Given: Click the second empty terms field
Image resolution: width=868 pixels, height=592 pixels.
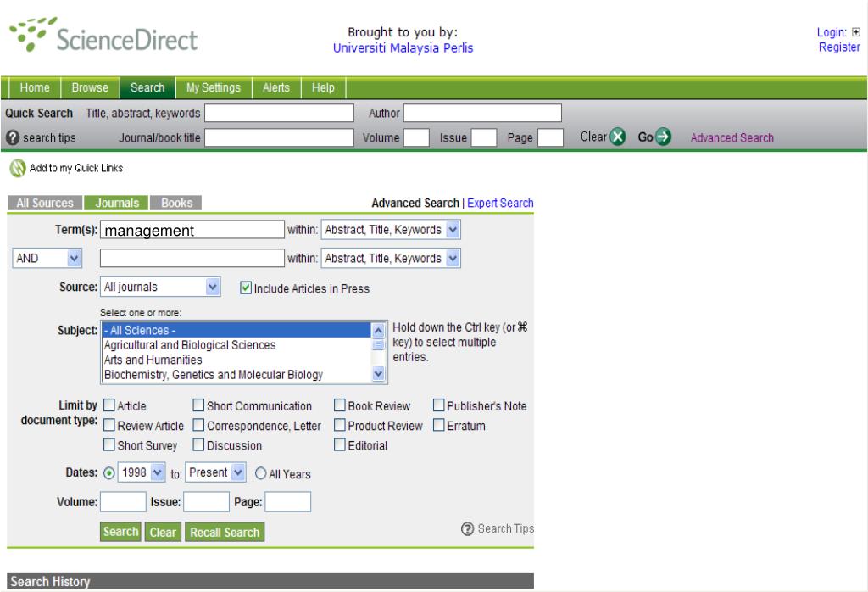Looking at the screenshot, I should tap(192, 258).
